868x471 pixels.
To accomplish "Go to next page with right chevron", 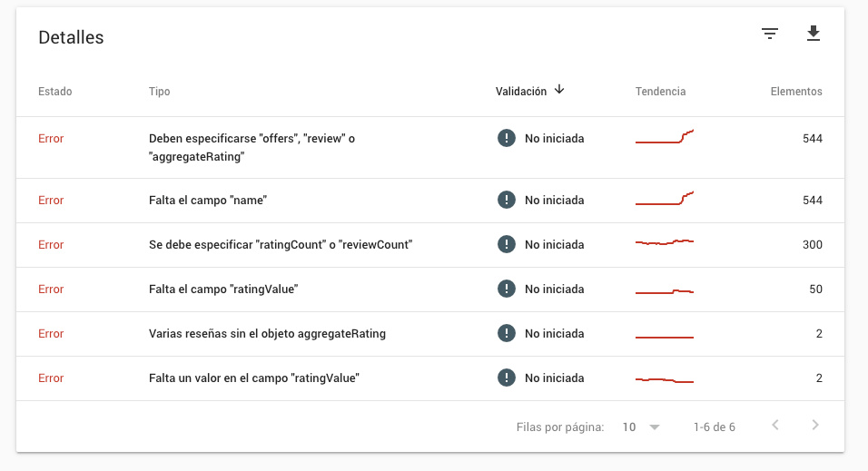I will [x=814, y=425].
